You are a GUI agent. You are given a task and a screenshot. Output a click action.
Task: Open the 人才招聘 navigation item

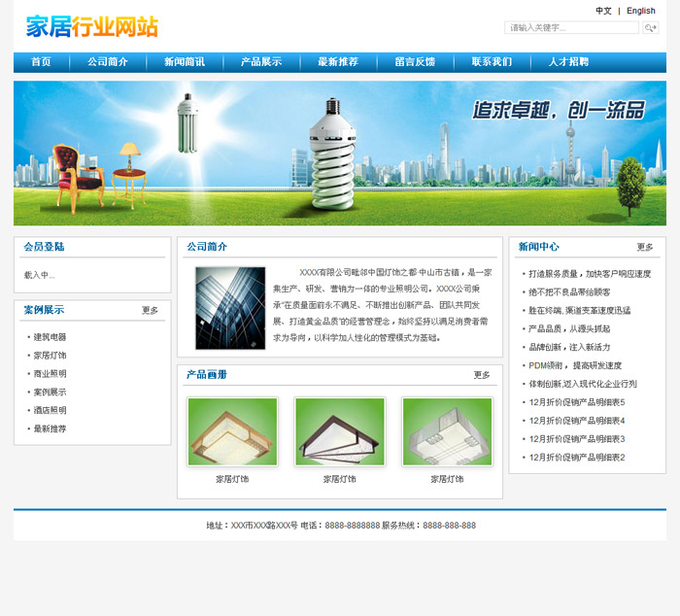pos(568,62)
